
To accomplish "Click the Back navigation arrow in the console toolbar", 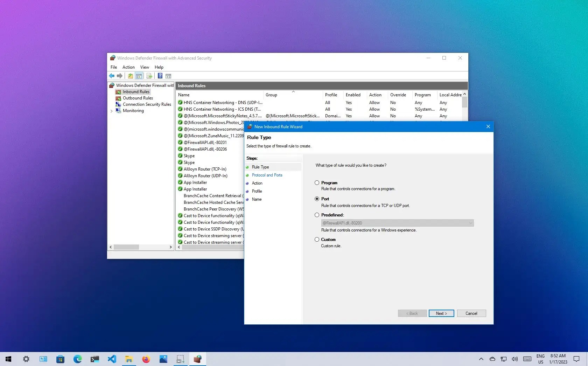I will tap(112, 76).
